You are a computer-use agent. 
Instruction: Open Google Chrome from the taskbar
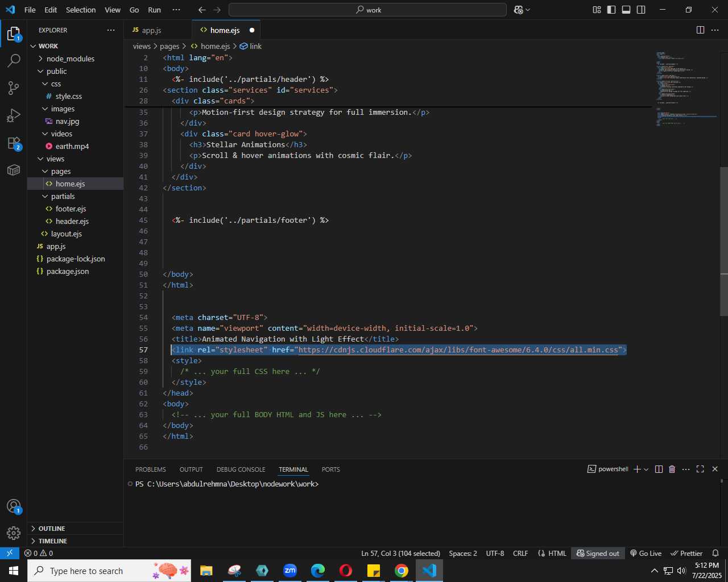402,570
